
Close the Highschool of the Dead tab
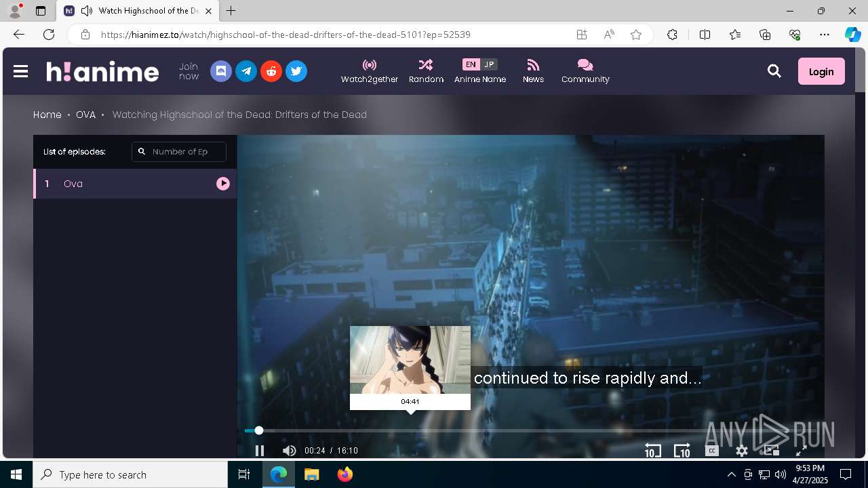point(208,11)
